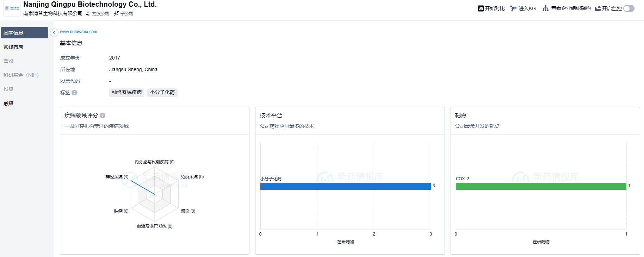The height and width of the screenshot is (257, 644).
Task: Click the VS compare icon
Action: [x=481, y=8]
